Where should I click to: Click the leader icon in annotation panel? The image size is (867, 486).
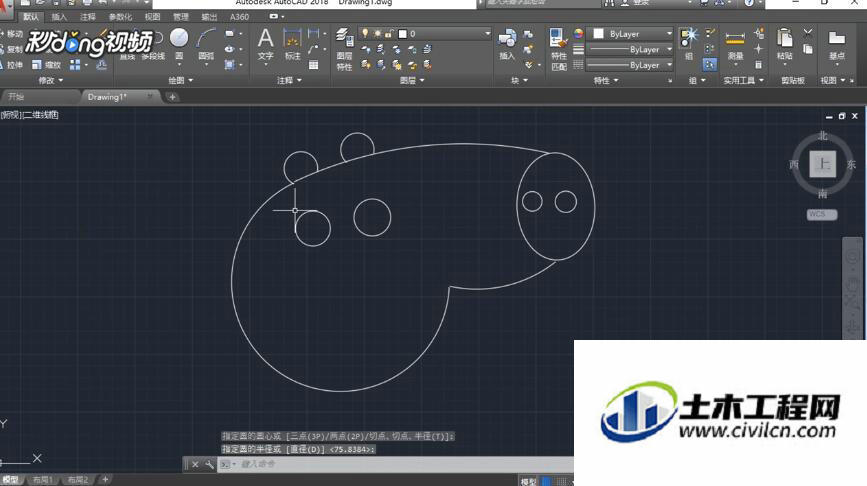click(x=314, y=49)
